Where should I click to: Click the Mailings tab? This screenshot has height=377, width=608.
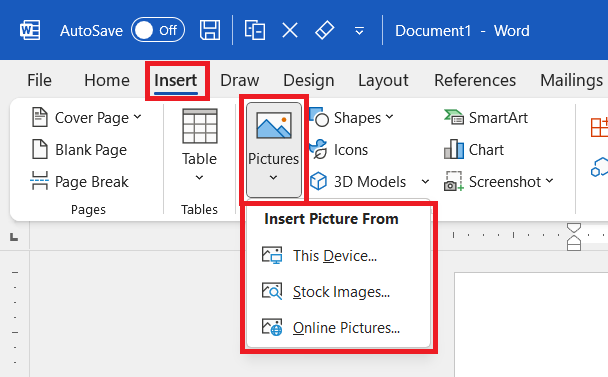pyautogui.click(x=572, y=80)
